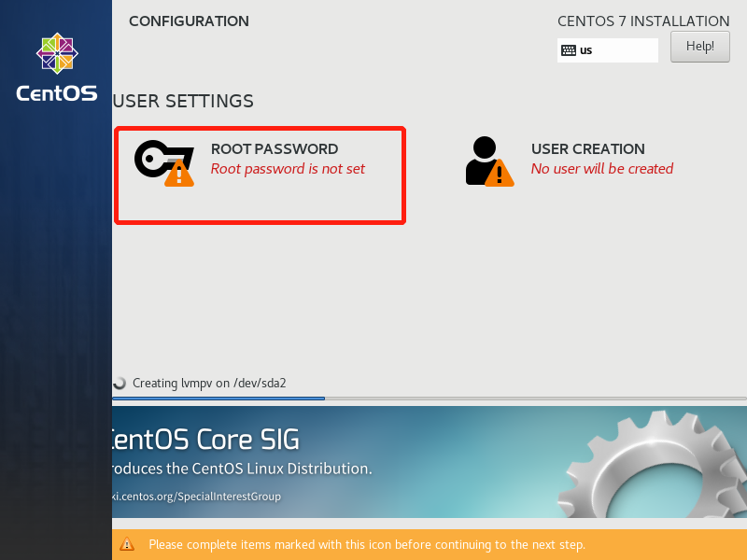Select the USER CREATION heading
The width and height of the screenshot is (747, 560).
[588, 149]
